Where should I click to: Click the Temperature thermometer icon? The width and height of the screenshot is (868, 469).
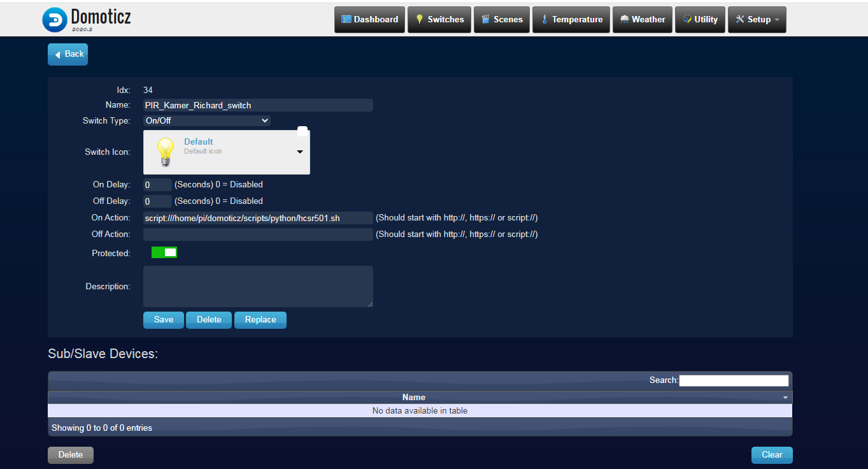(544, 20)
